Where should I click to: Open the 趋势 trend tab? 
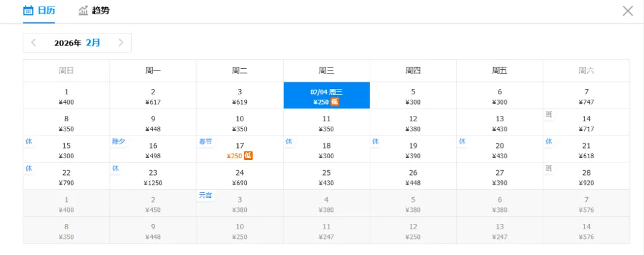click(x=94, y=11)
